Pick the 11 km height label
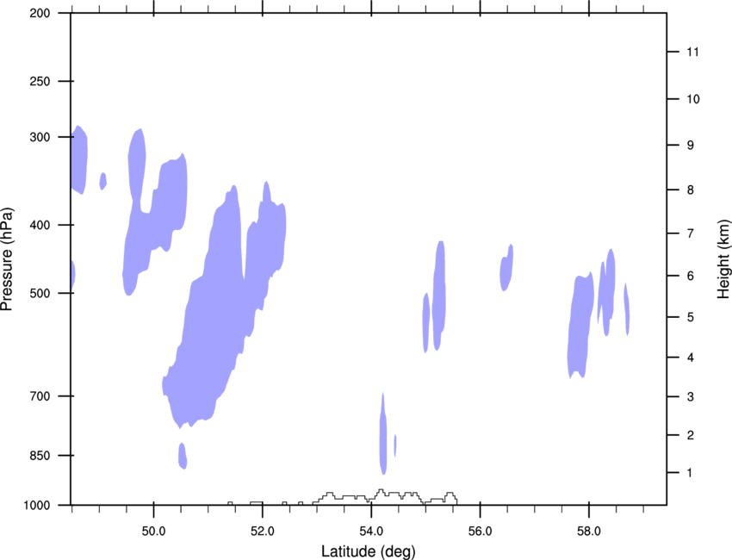732x560 pixels. coord(692,52)
